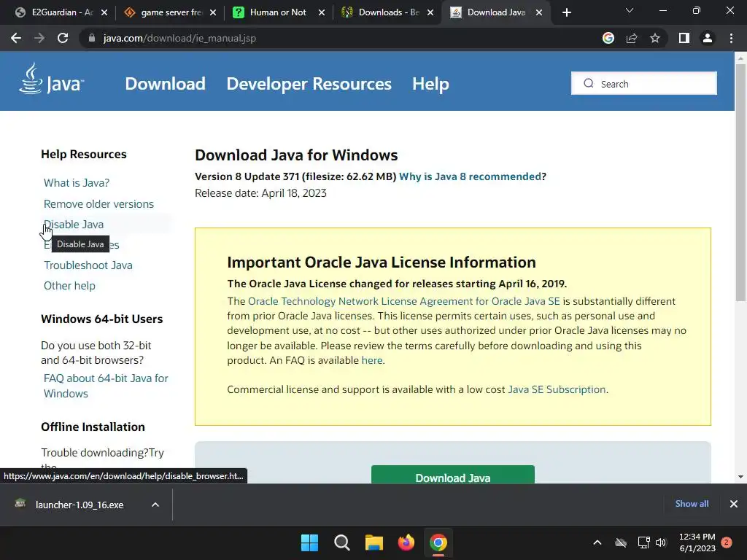This screenshot has height=560, width=747.
Task: Click the browser forward arrow
Action: [x=39, y=38]
